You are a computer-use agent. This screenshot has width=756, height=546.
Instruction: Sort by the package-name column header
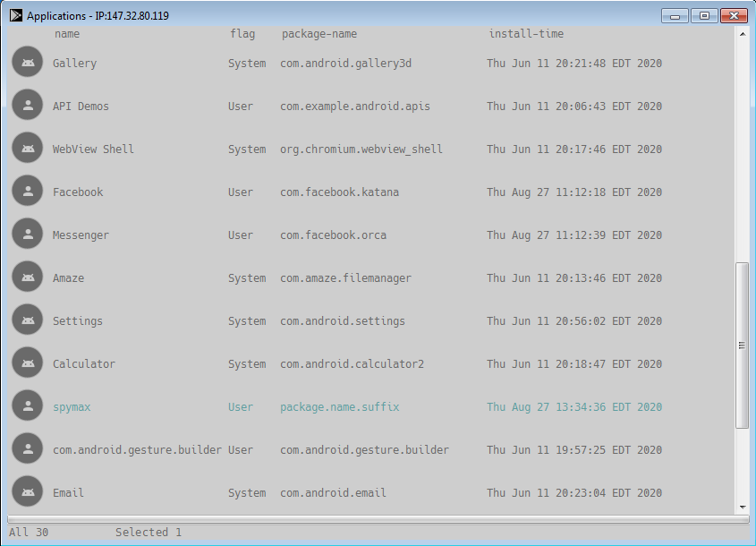[319, 34]
